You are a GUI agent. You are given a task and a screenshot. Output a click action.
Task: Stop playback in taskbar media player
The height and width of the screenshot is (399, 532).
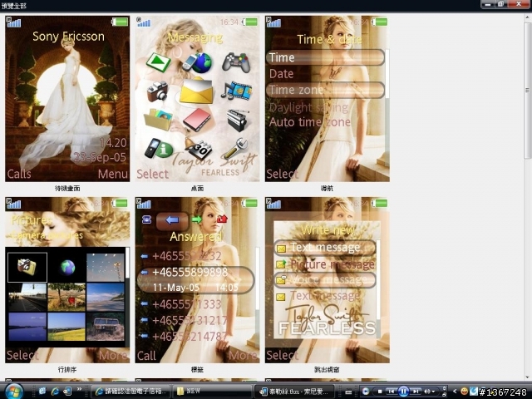click(x=380, y=392)
